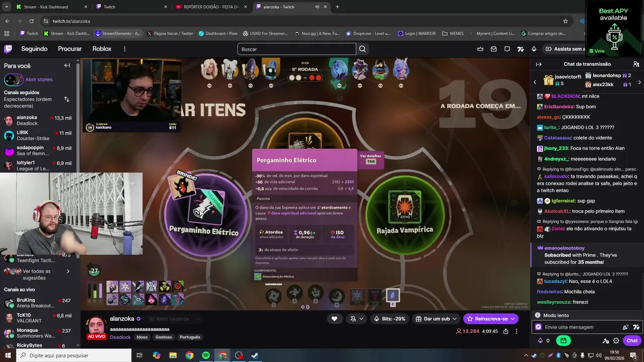Viewport: 644px width, 362px height.
Task: Show next gift leaderboard entries
Action: tap(639, 82)
